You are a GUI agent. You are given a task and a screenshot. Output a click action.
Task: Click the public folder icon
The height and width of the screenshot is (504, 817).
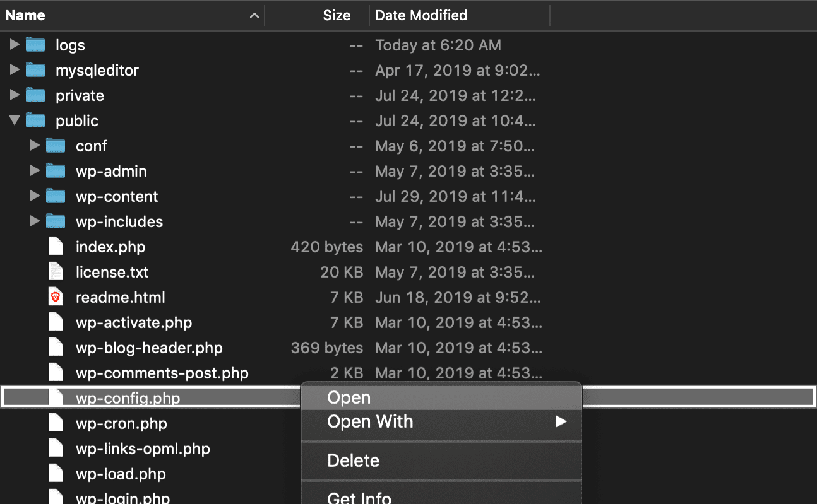click(x=35, y=120)
